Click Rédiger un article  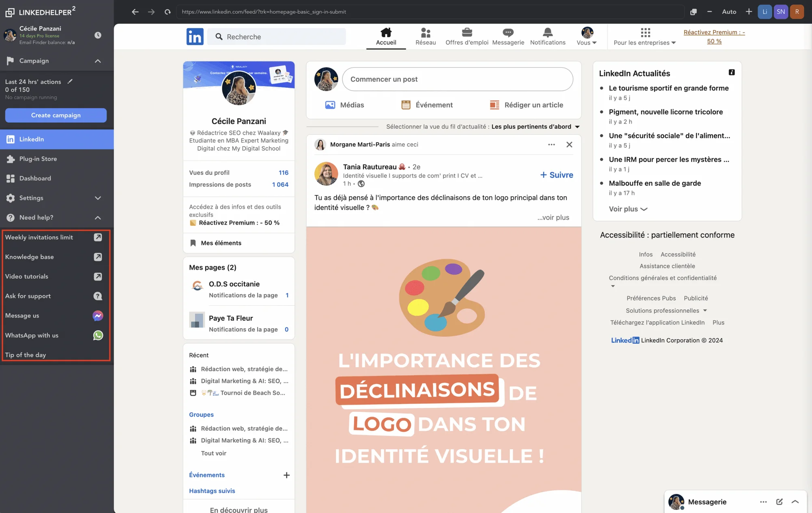pyautogui.click(x=527, y=105)
